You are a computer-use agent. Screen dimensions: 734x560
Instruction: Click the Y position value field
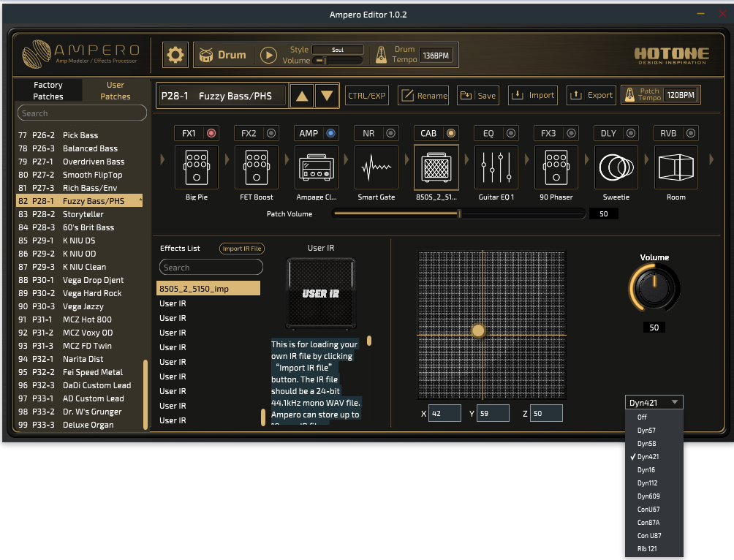pos(493,414)
